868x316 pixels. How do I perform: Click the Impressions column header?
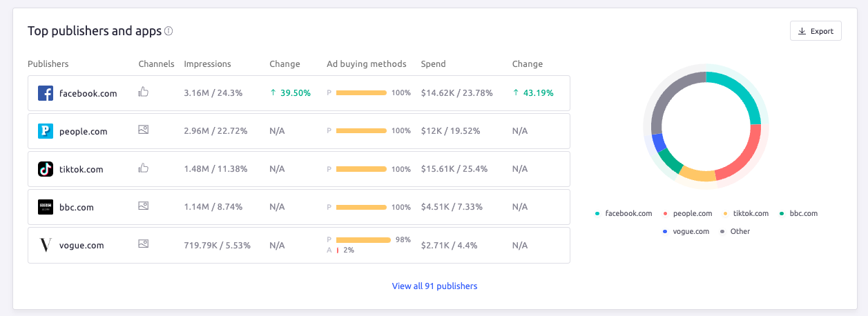(x=207, y=64)
